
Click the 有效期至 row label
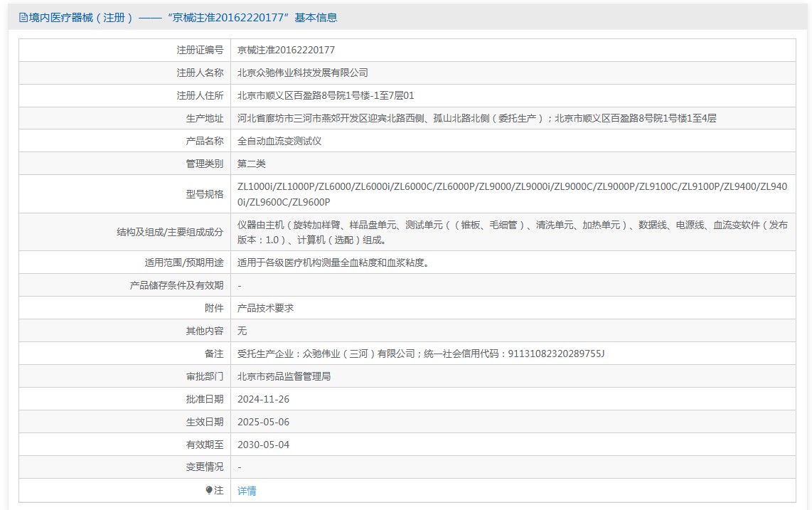(205, 445)
